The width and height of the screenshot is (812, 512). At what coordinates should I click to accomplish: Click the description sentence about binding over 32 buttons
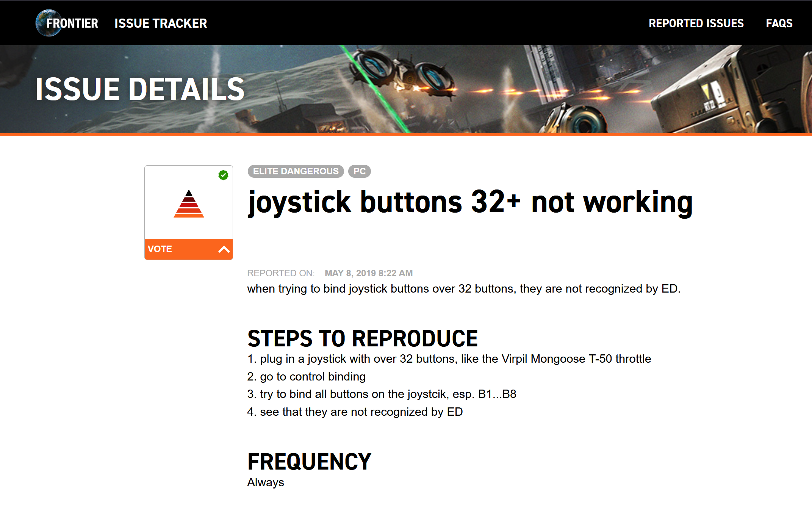464,289
